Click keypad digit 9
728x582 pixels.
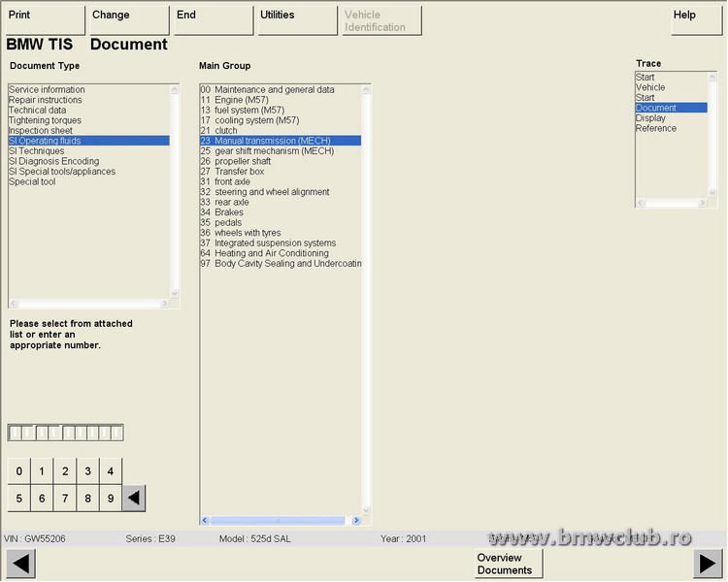(111, 498)
